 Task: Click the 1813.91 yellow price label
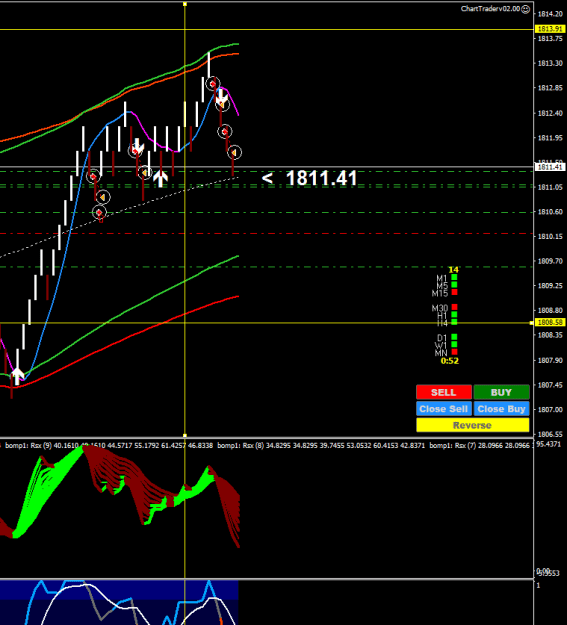[x=550, y=29]
